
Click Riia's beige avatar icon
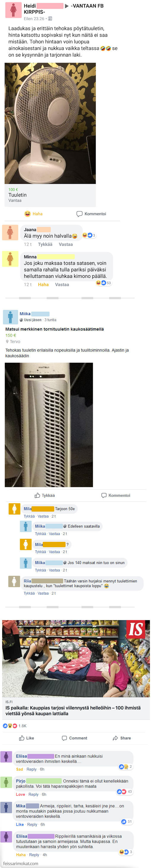point(14,581)
